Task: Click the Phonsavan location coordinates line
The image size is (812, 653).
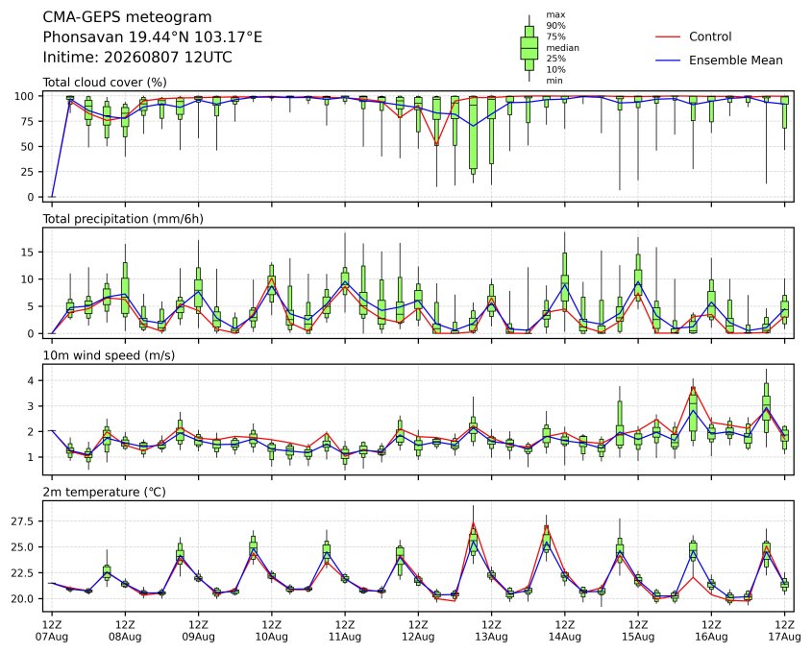Action: coord(152,37)
